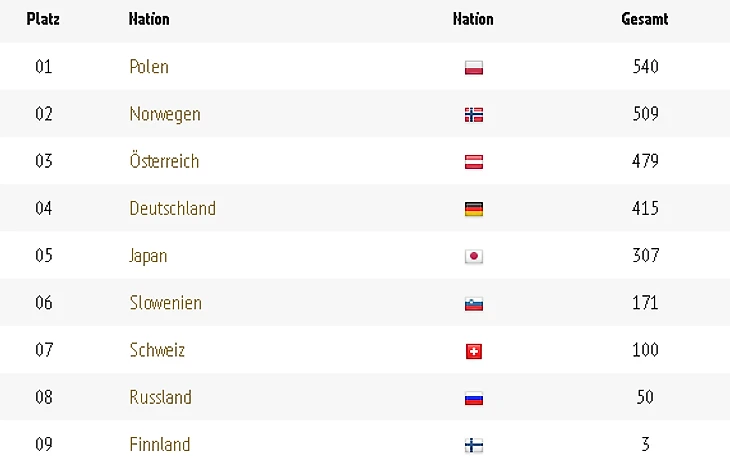Click the Gesamt column header
This screenshot has width=730, height=465.
click(645, 19)
